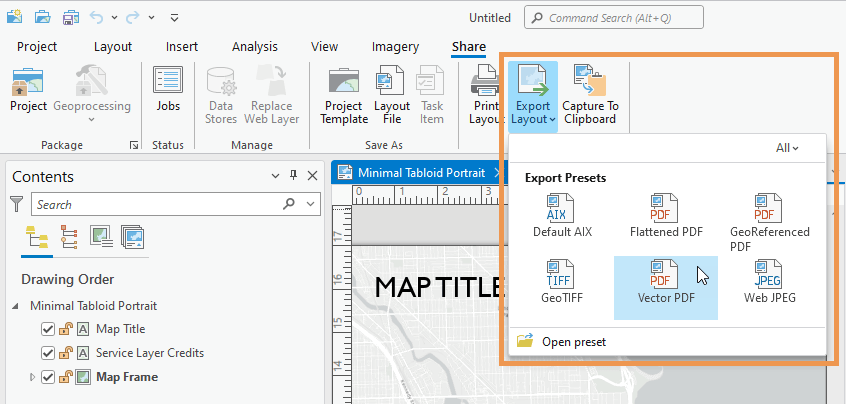Click the New Project icon in quick access toolbar
The image size is (846, 404).
[14, 17]
